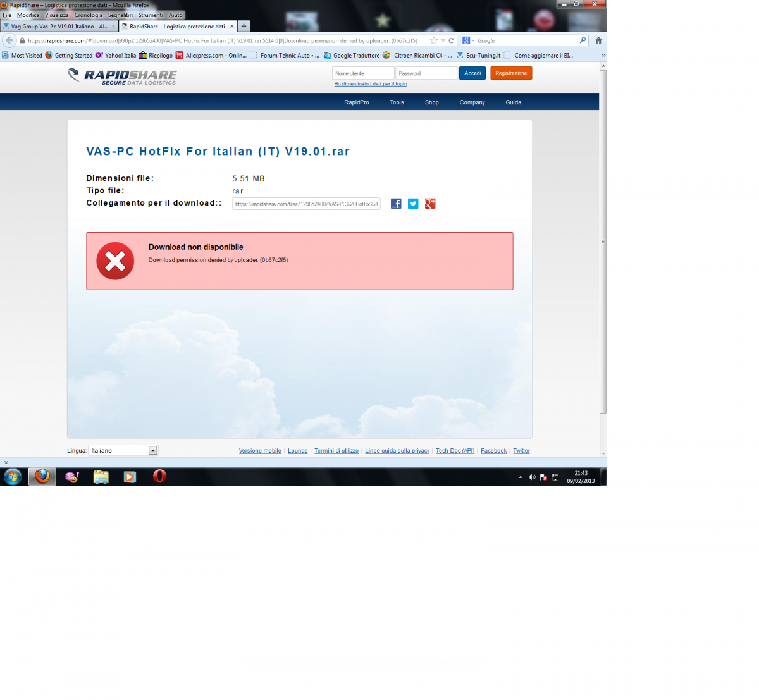
Task: Share download link on Google Plus
Action: pos(430,204)
